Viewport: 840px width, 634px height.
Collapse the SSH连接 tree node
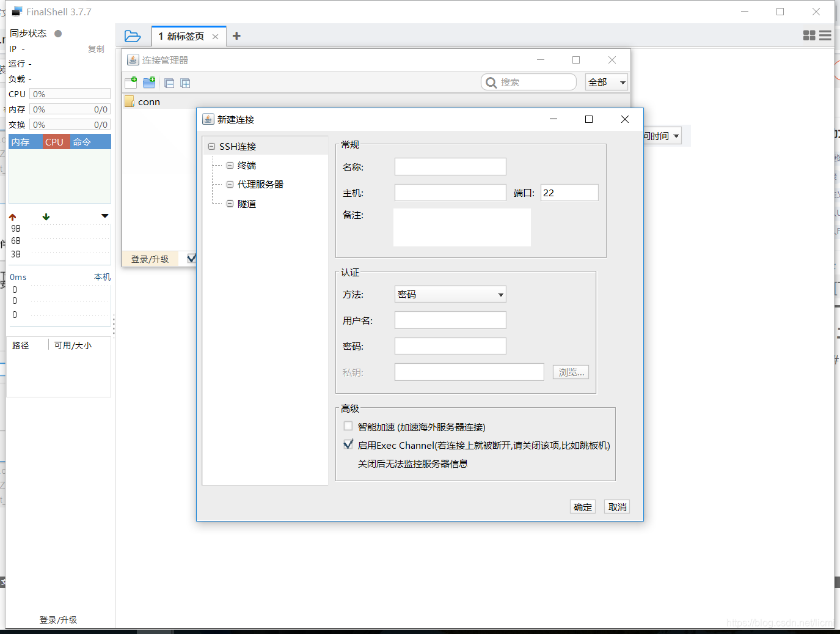[x=212, y=147]
